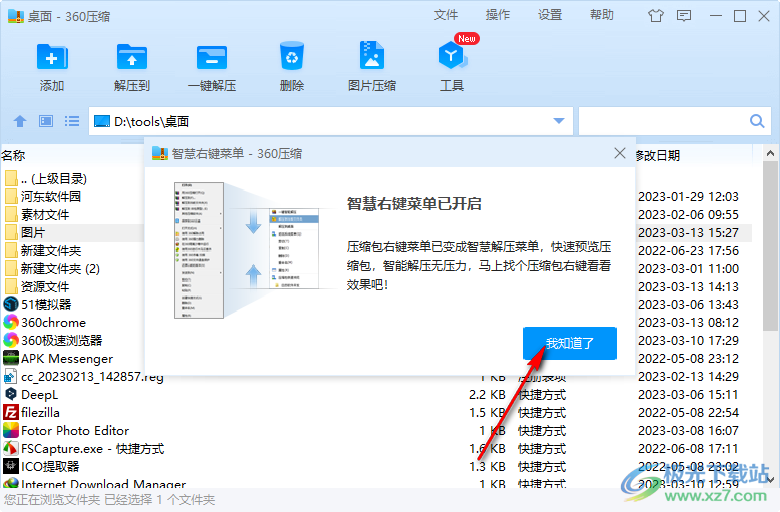Click the 快捷方式 type in DeepL row
The height and width of the screenshot is (512, 780).
(542, 395)
